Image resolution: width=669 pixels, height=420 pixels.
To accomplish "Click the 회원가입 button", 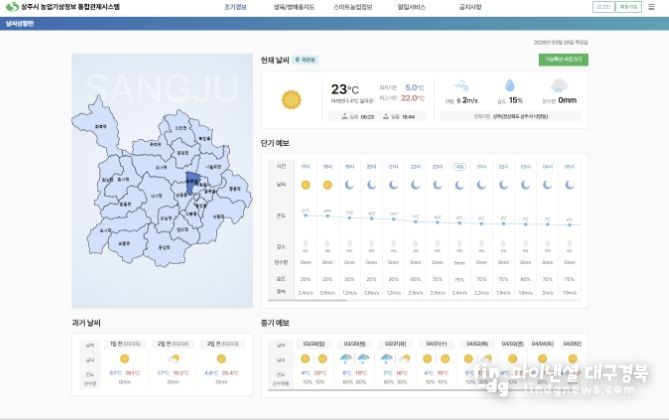I will [628, 7].
